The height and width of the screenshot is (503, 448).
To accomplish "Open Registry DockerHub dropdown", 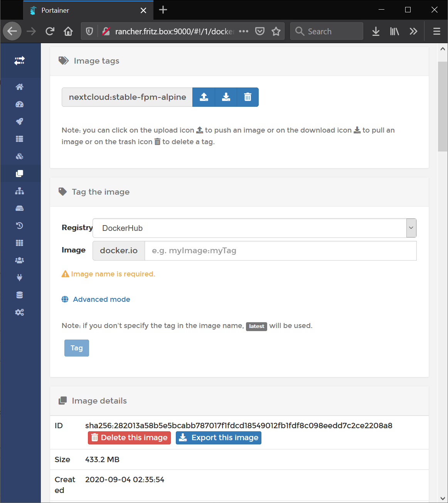I will tap(254, 228).
